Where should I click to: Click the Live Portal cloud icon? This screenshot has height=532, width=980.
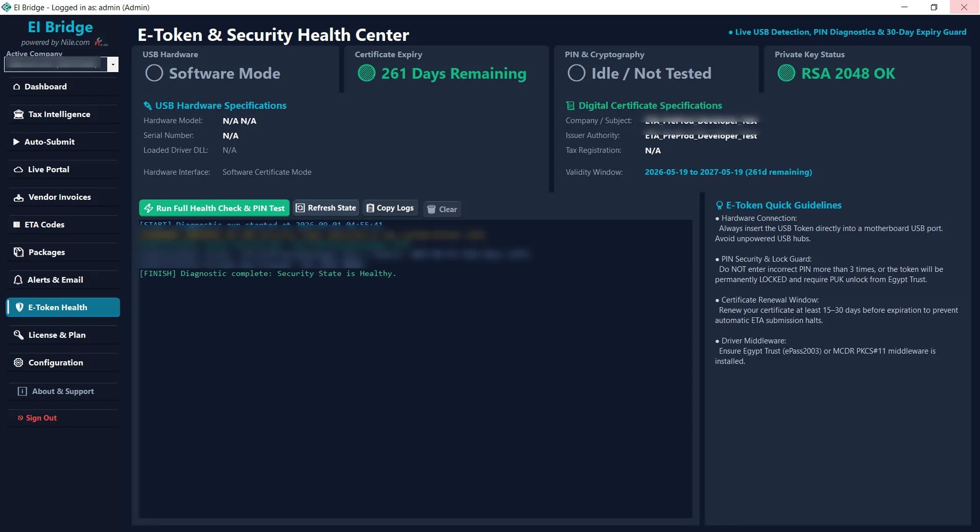(x=18, y=170)
